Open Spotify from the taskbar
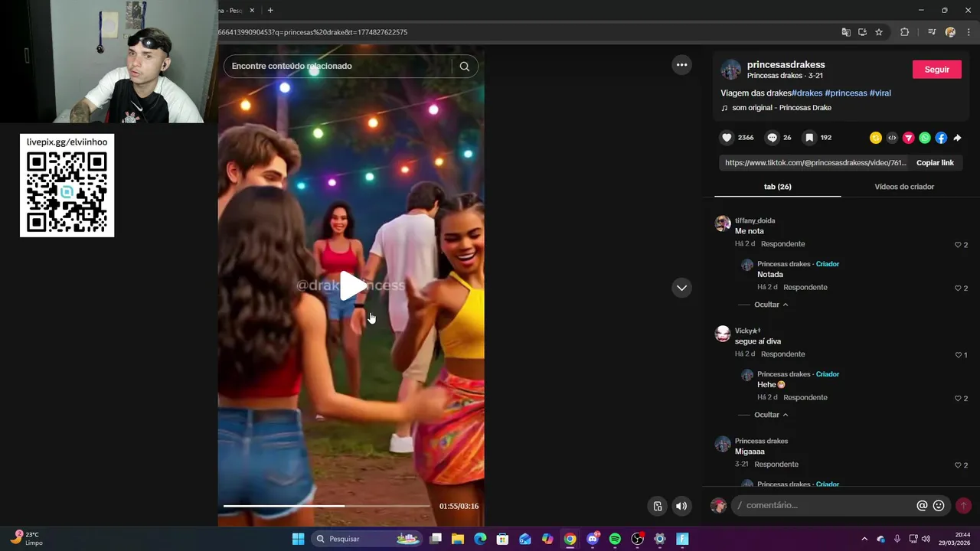The height and width of the screenshot is (551, 980). coord(615,539)
